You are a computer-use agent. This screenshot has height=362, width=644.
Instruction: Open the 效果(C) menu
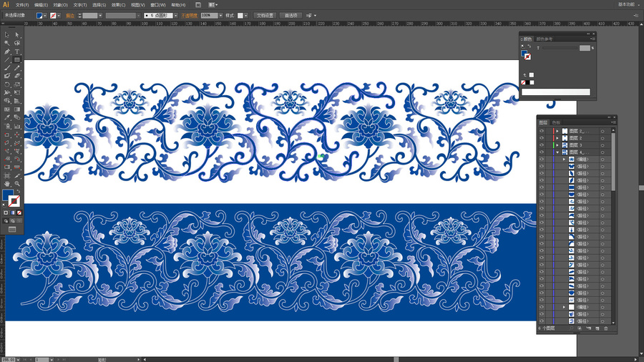118,5
